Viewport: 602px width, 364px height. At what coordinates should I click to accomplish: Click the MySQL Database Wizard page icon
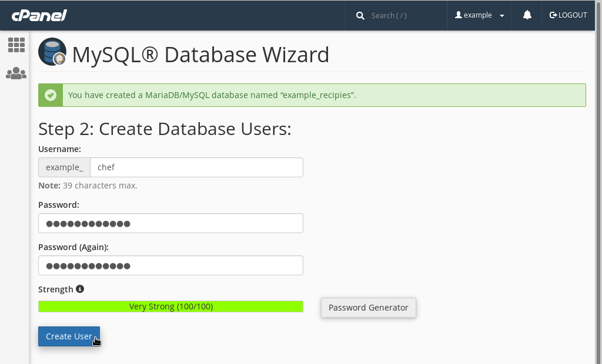tap(52, 52)
